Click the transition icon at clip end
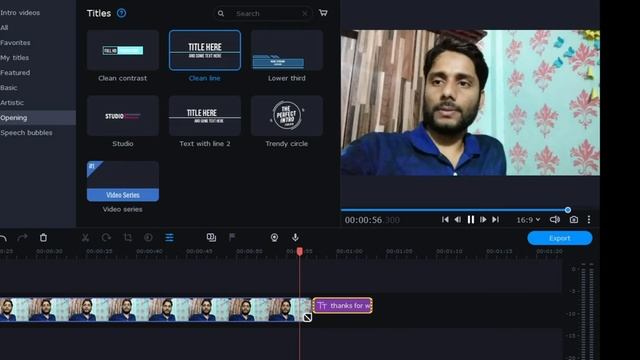Viewport: 640px width, 360px height. click(307, 317)
